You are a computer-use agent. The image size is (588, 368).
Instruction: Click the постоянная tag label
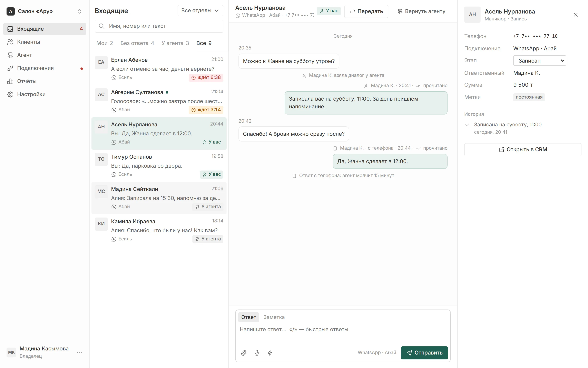click(529, 97)
